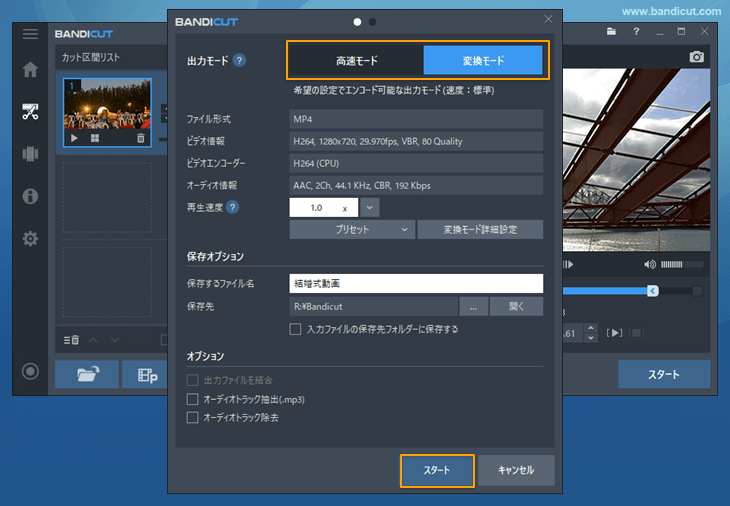Move the segment up in list
730x506 pixels.
click(x=93, y=340)
